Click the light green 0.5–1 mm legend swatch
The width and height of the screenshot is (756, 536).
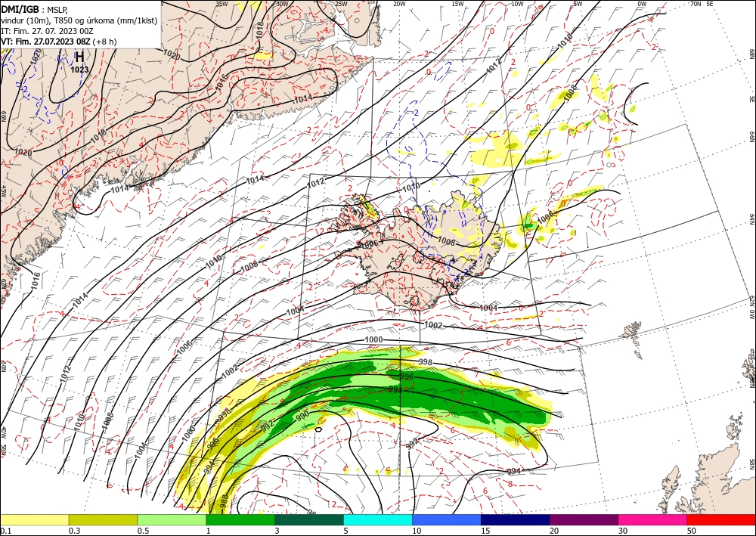pos(172,519)
